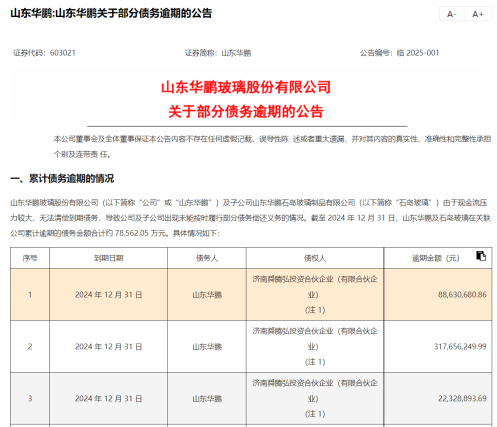Select the page title headline text
This screenshot has height=427, width=497.
click(x=111, y=13)
